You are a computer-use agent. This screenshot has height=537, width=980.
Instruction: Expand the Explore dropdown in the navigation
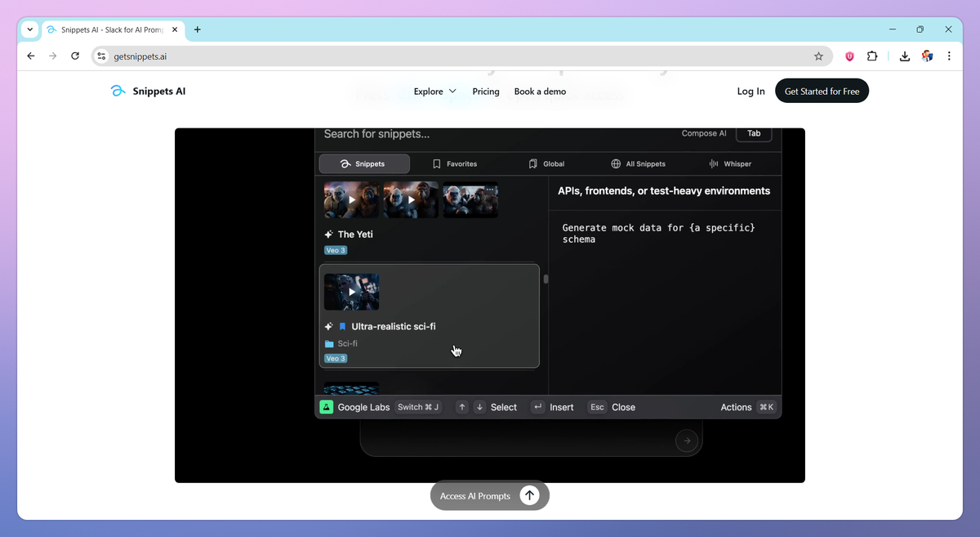[434, 92]
